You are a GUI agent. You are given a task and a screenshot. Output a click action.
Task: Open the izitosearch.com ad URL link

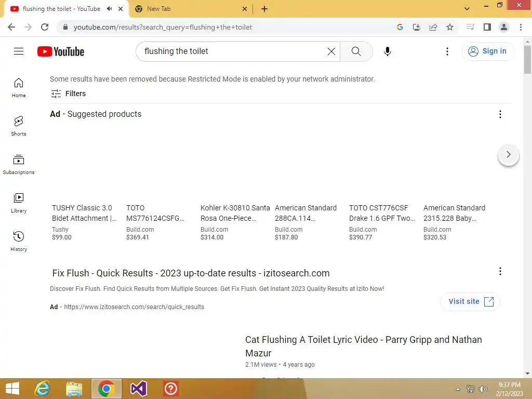134,307
